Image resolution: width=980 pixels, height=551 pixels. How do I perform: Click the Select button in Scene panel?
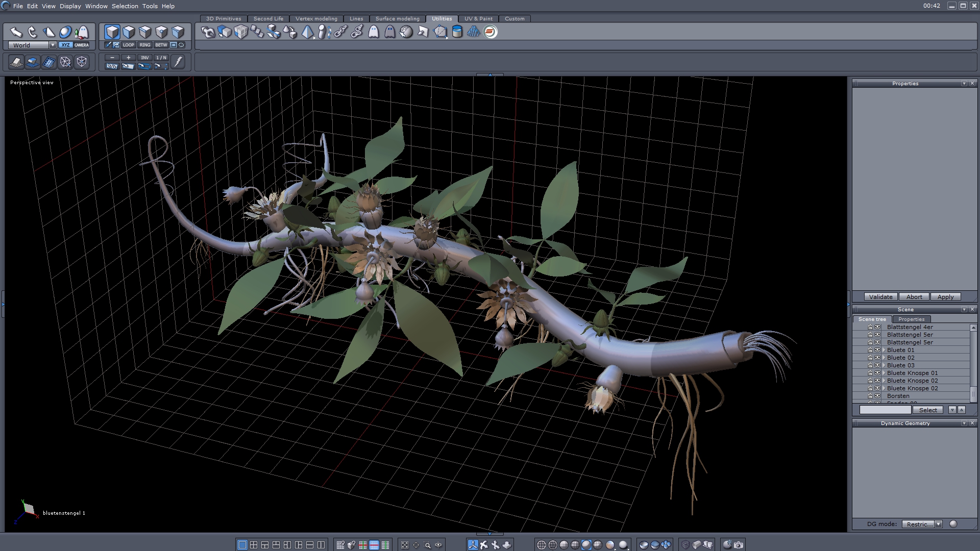[927, 410]
